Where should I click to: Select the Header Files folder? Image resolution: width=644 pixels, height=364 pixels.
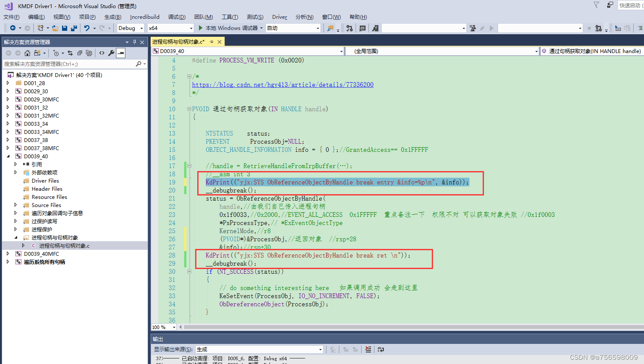(x=47, y=189)
